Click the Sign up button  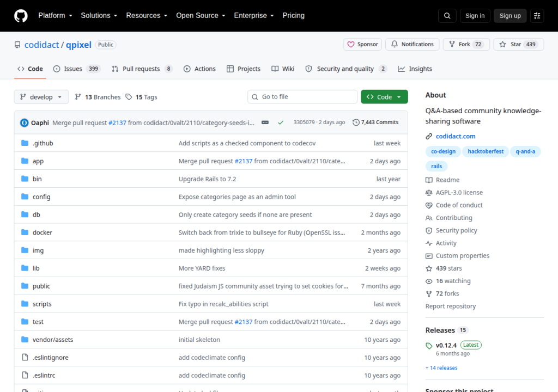click(510, 16)
